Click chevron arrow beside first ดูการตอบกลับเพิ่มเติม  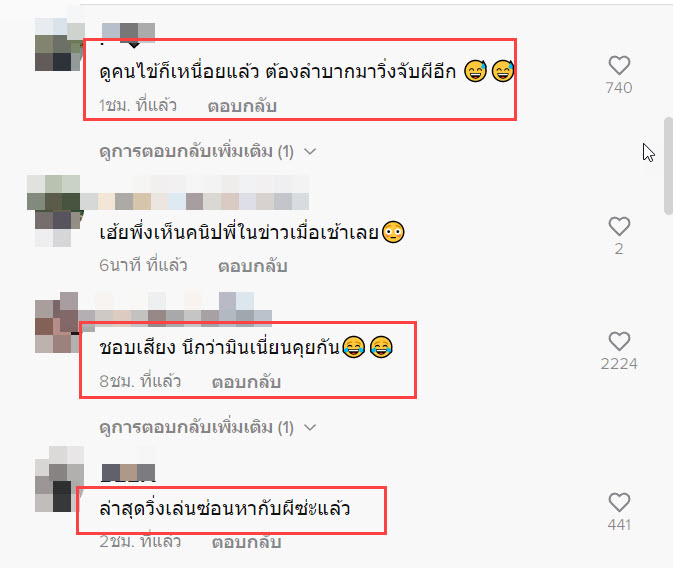pos(310,152)
